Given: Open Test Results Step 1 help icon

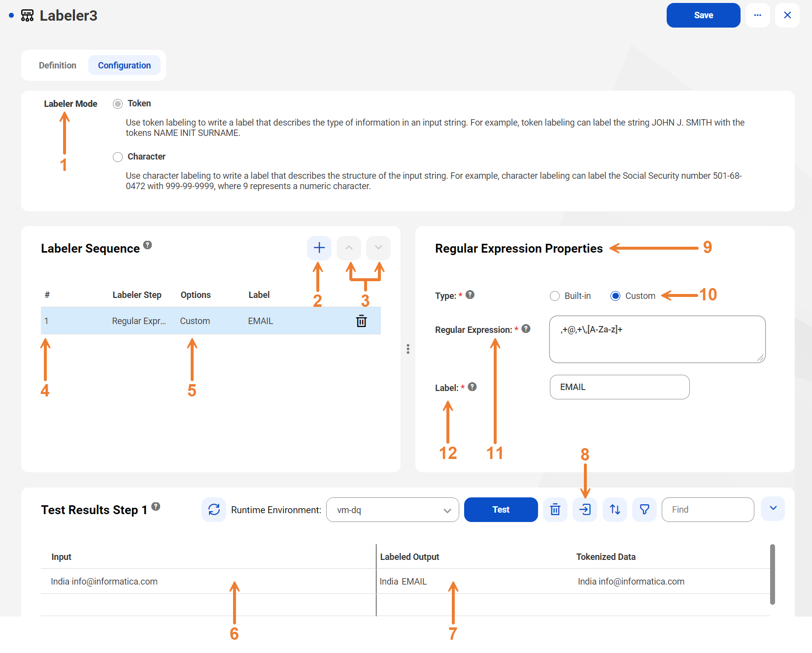Looking at the screenshot, I should click(x=156, y=506).
